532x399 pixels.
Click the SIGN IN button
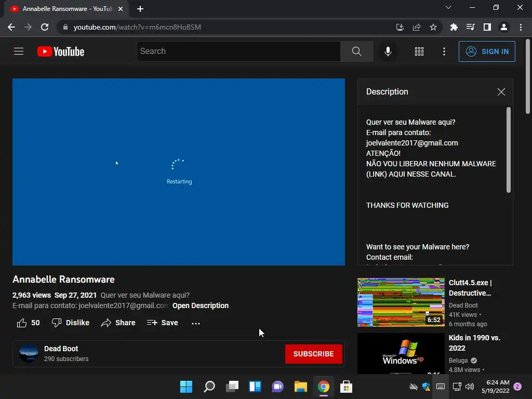pyautogui.click(x=487, y=51)
